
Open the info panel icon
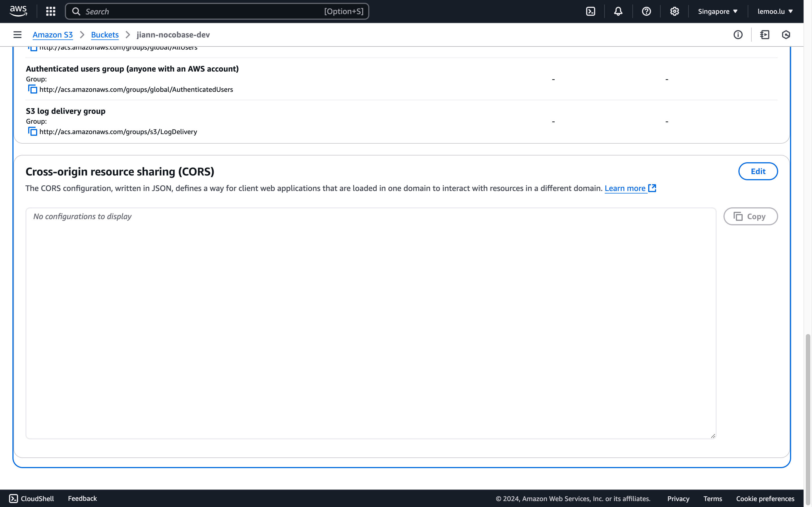pyautogui.click(x=738, y=35)
